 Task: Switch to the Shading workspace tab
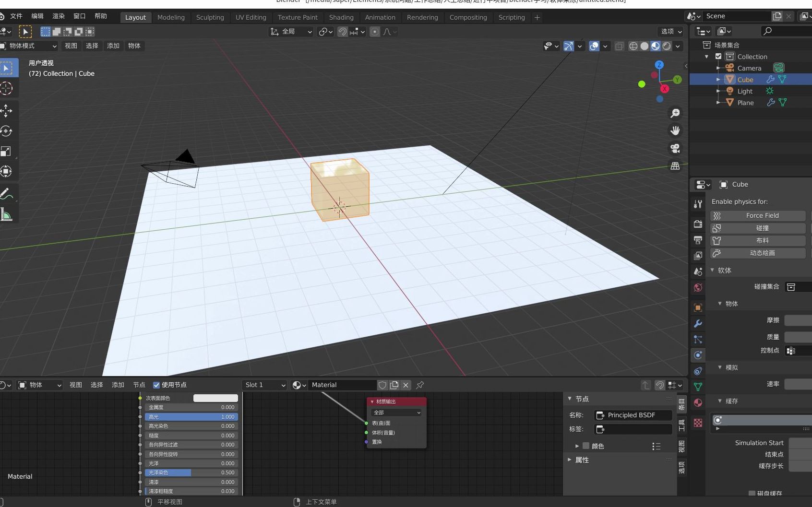[341, 17]
